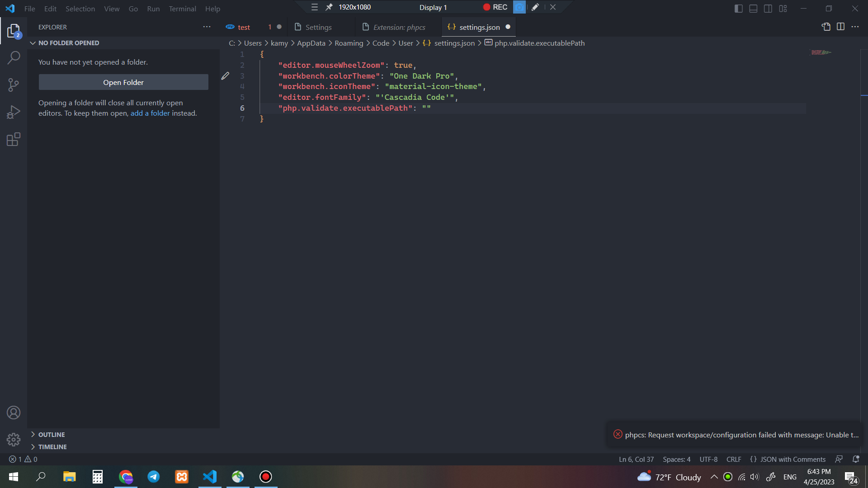
Task: Select the settings.json tab
Action: click(x=479, y=27)
